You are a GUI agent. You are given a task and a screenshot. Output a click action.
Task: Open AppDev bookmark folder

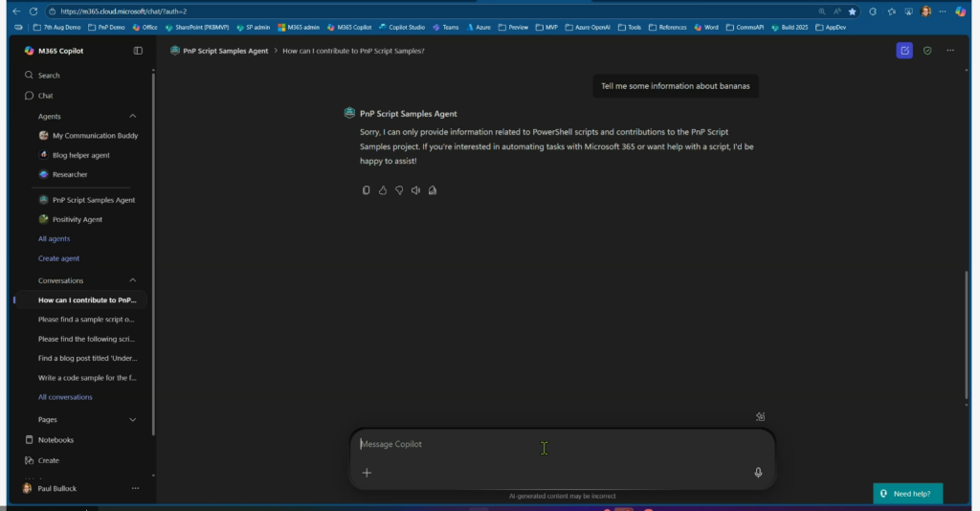tap(831, 28)
